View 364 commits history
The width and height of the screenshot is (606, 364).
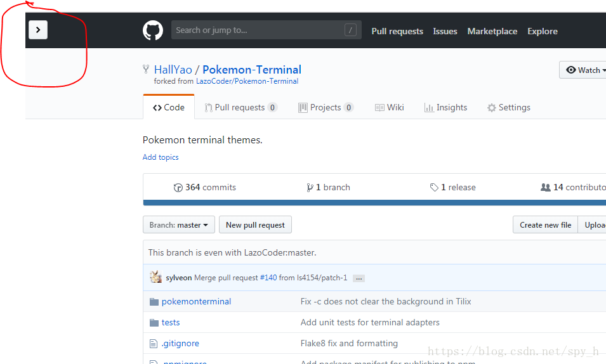(x=204, y=188)
